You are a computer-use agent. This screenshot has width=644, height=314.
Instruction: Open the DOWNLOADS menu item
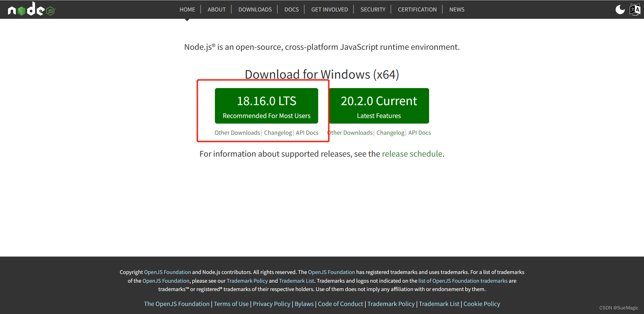[255, 9]
